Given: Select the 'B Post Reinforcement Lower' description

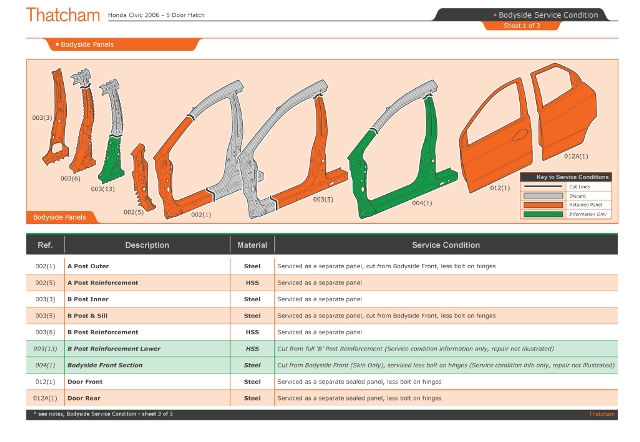Looking at the screenshot, I should [114, 349].
